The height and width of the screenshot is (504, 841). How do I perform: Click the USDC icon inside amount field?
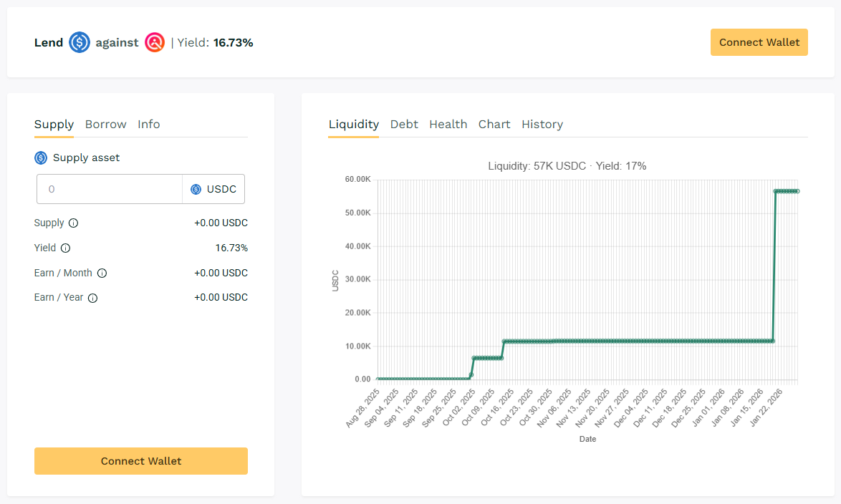click(196, 190)
